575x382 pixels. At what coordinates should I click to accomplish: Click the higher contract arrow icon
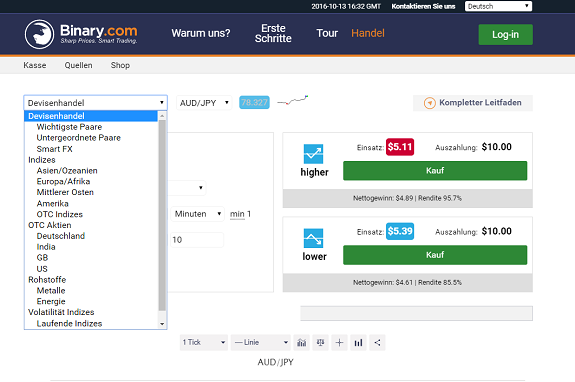(314, 154)
